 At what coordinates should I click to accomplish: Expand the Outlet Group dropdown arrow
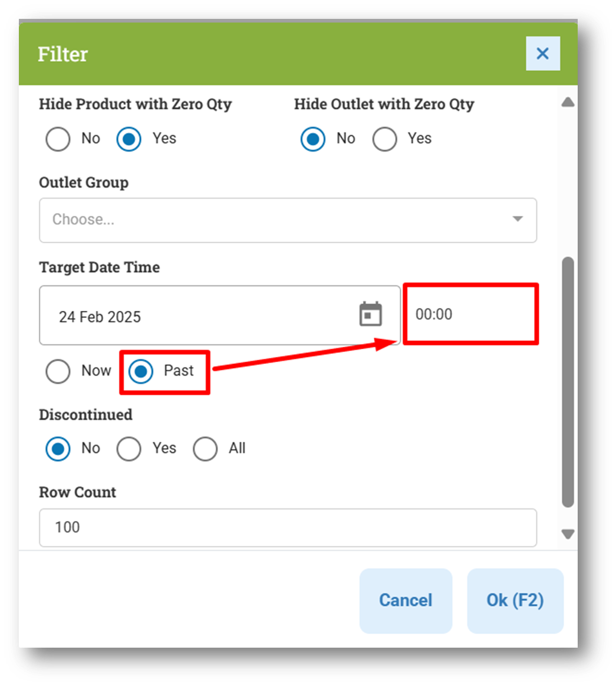tap(518, 219)
